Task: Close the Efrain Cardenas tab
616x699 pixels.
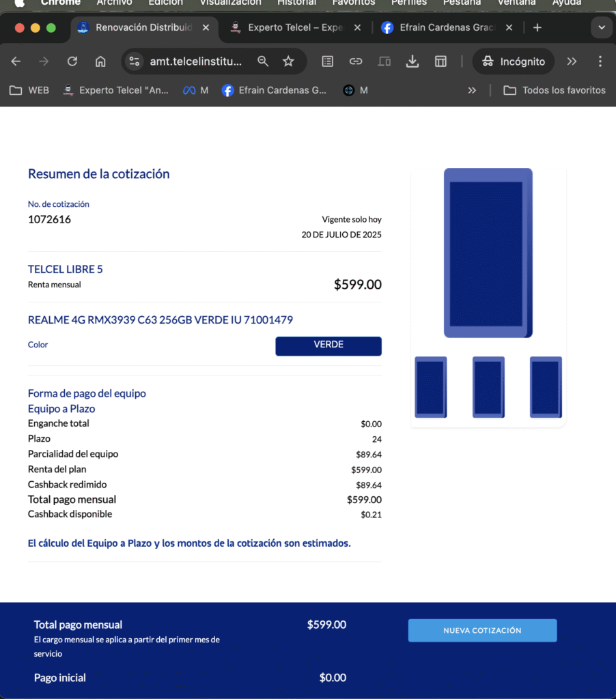Action: pyautogui.click(x=509, y=27)
